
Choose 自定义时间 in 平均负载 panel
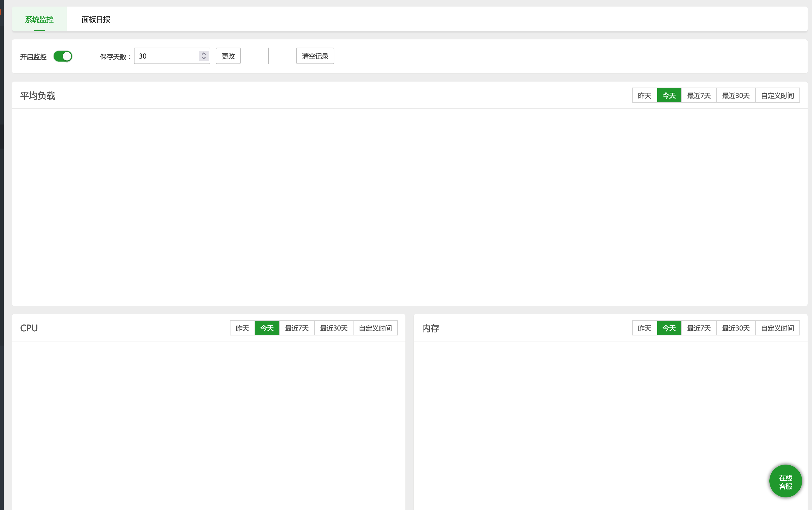click(777, 95)
